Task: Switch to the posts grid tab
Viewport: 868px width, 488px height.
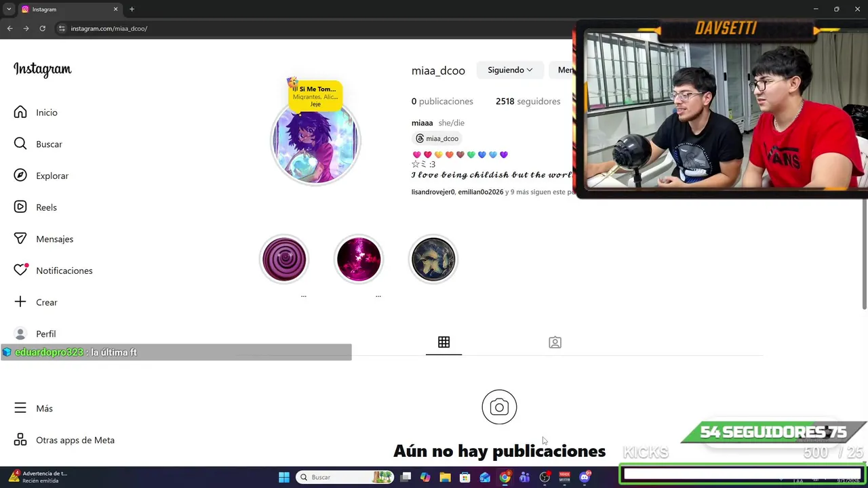Action: point(443,342)
